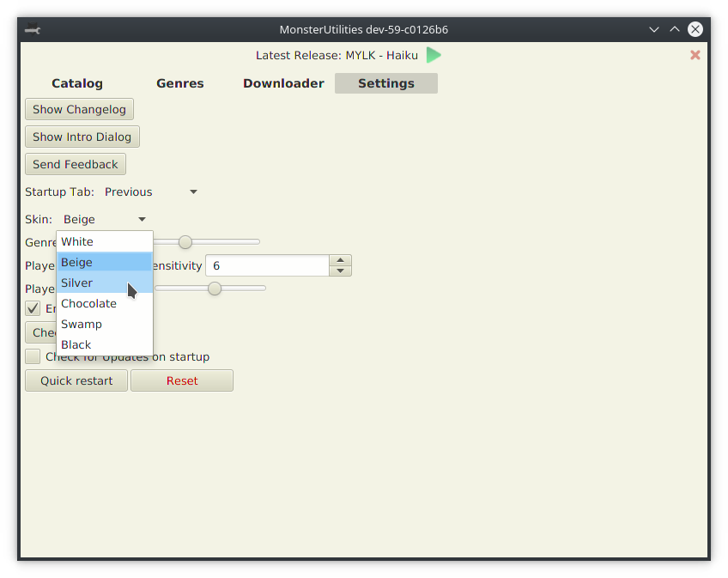Select the Swamp skin option
This screenshot has width=728, height=578.
point(105,324)
